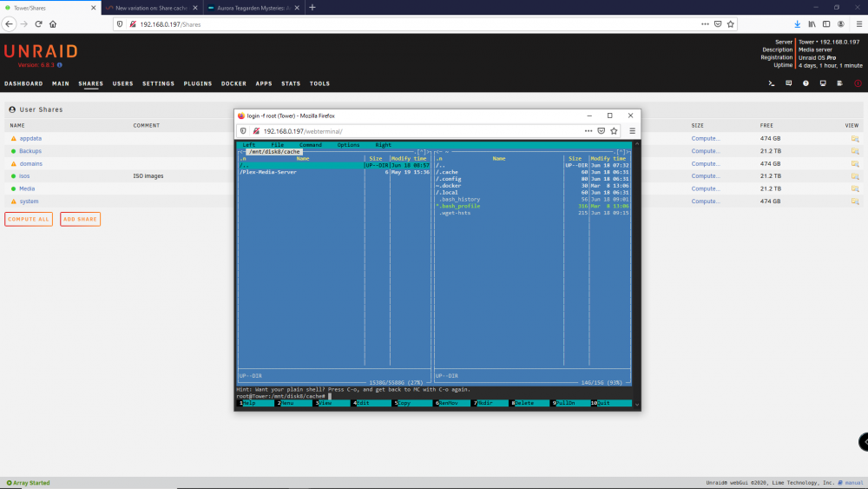The image size is (868, 489).
Task: Open the STATS menu
Action: (291, 83)
